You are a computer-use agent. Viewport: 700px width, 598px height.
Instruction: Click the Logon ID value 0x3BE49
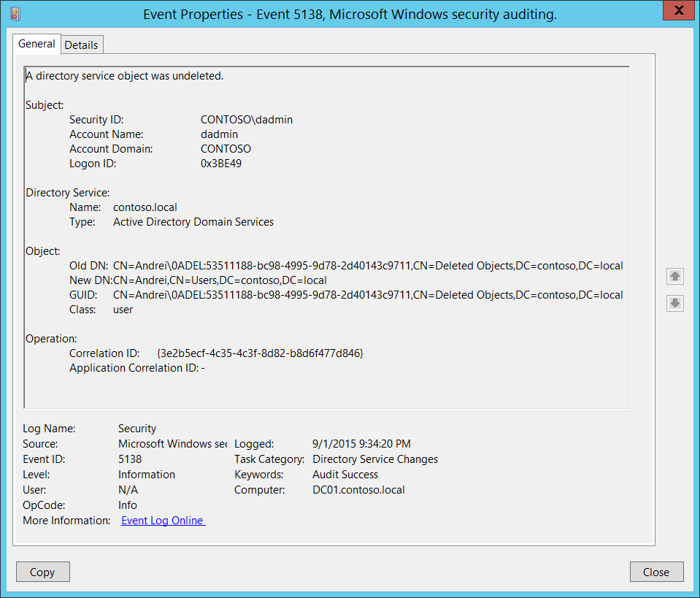pyautogui.click(x=220, y=164)
